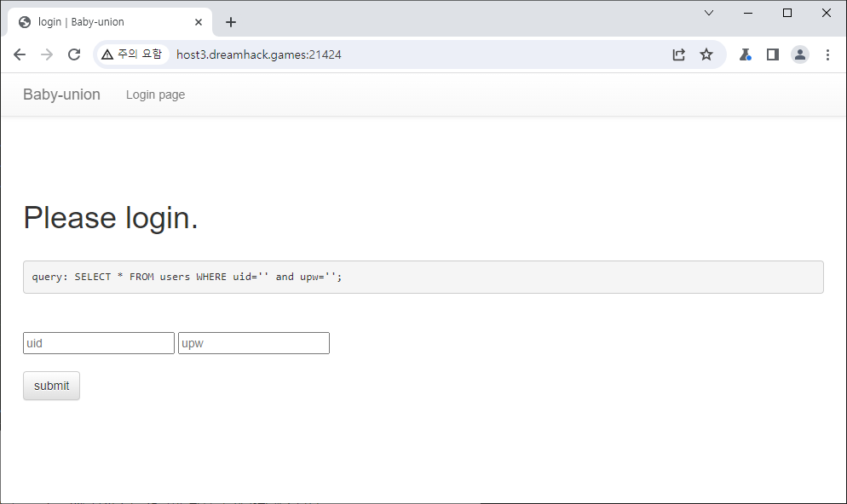Select the login | Baby-union tab

tap(102, 22)
